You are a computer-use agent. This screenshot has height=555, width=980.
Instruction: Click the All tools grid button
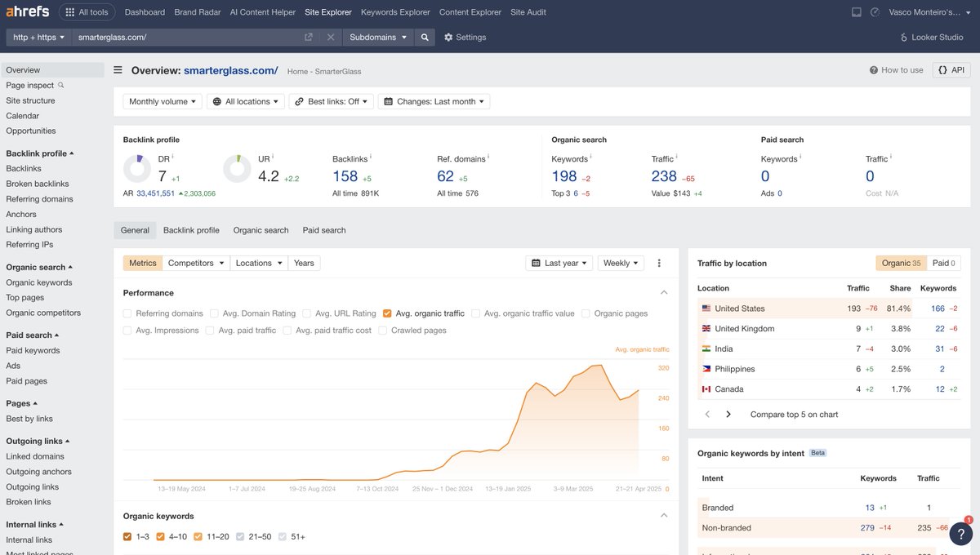87,12
